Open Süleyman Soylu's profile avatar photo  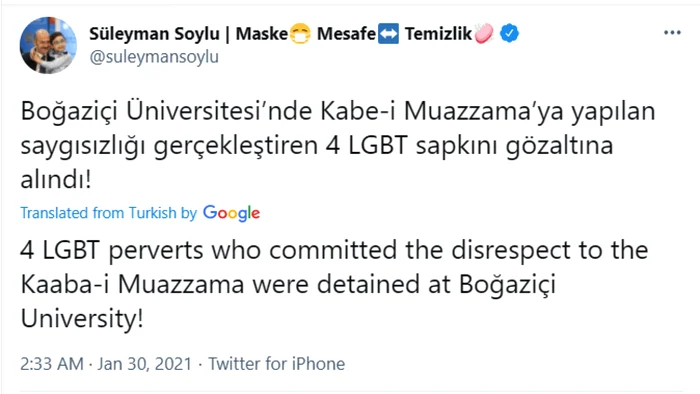click(48, 45)
